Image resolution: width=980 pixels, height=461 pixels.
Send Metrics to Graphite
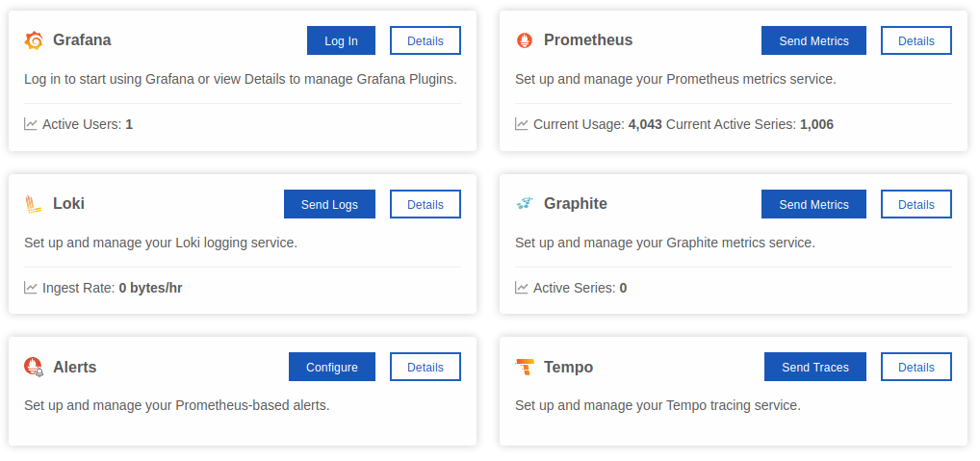pos(813,204)
